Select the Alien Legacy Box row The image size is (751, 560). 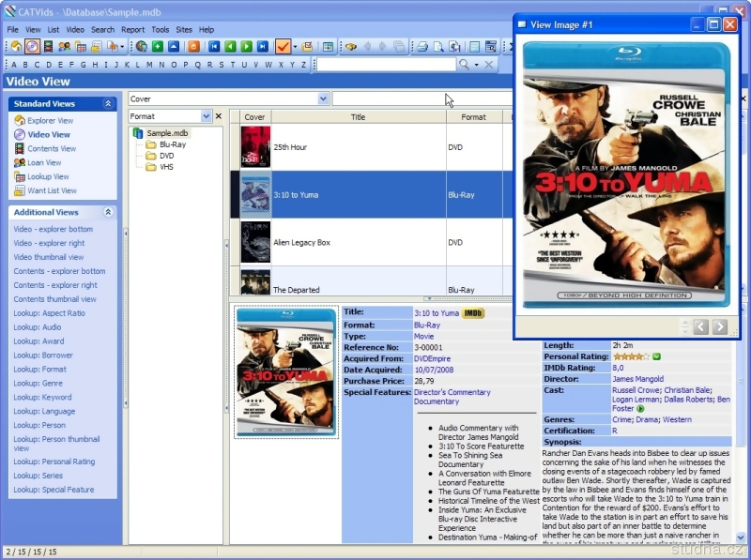pyautogui.click(x=371, y=242)
